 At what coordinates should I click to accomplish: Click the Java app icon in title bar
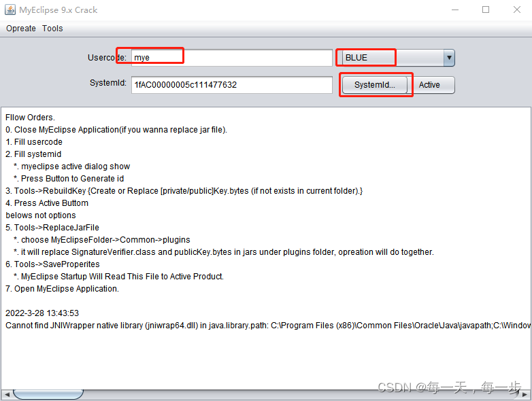click(10, 10)
